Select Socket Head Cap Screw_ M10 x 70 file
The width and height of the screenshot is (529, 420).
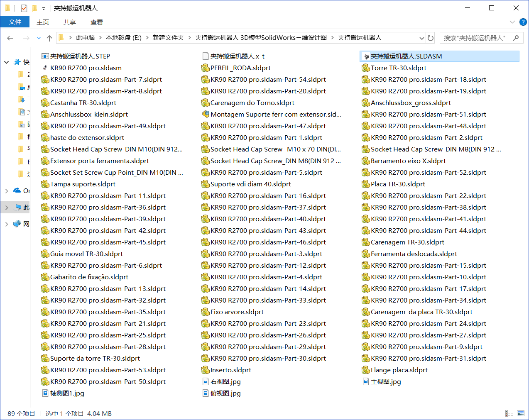pos(276,149)
